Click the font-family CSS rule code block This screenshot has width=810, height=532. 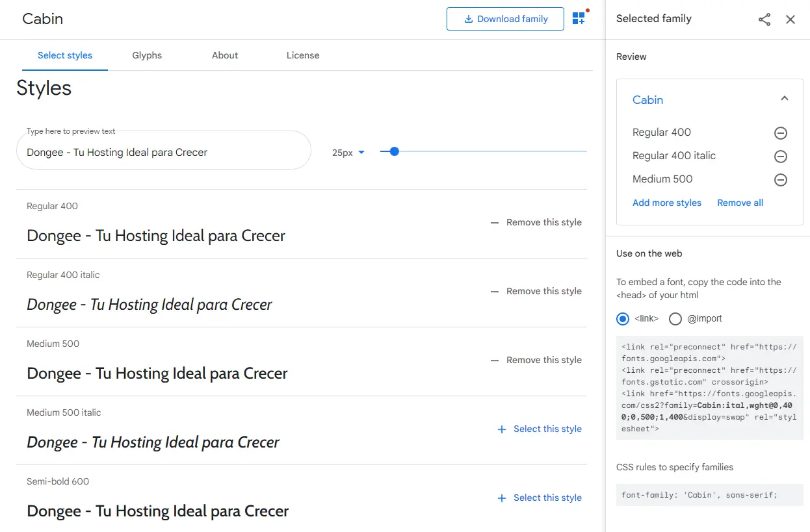[x=709, y=495]
